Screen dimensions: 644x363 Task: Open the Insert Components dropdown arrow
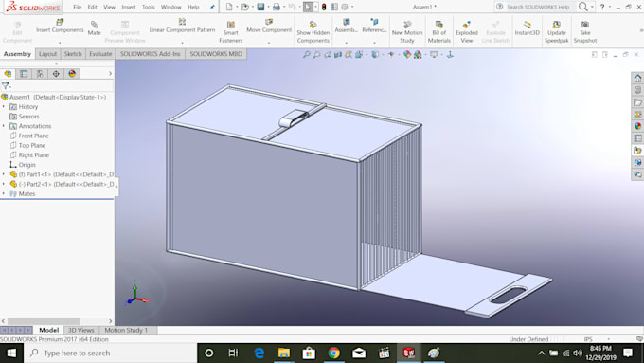coord(60,43)
